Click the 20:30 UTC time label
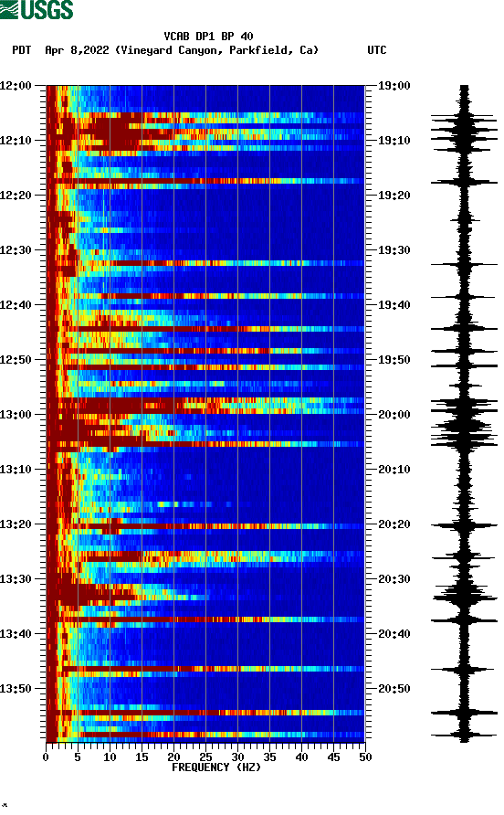Viewport: 504px width, 815px height. 394,579
